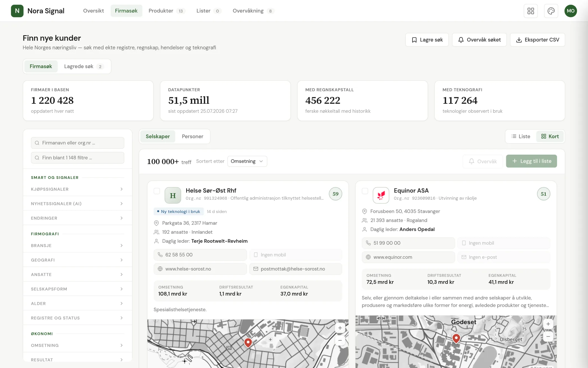Open the Produkter nav tab
The width and height of the screenshot is (588, 368).
(167, 11)
